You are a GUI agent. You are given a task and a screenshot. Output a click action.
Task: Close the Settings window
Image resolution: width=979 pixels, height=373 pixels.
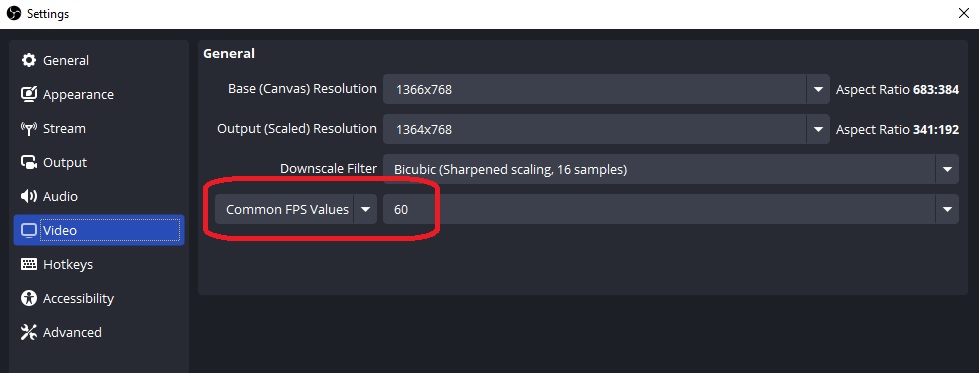point(963,14)
